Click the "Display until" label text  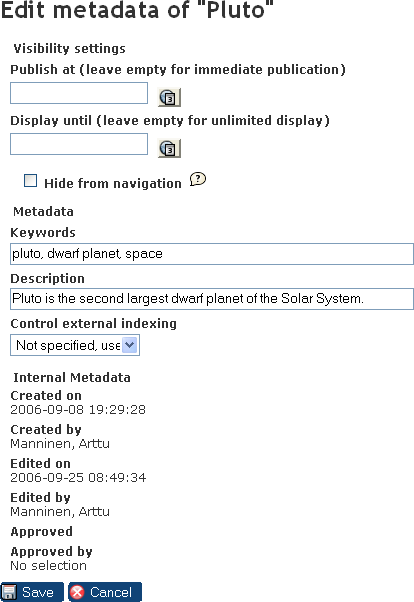tap(51, 121)
